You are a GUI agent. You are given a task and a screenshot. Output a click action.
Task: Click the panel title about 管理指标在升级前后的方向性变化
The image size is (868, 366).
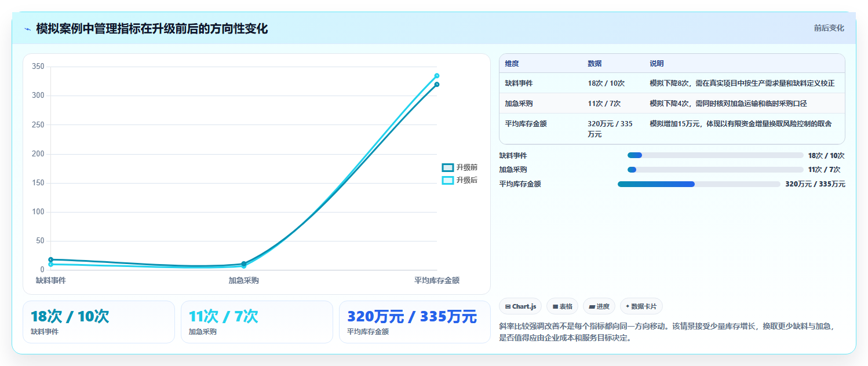click(152, 29)
